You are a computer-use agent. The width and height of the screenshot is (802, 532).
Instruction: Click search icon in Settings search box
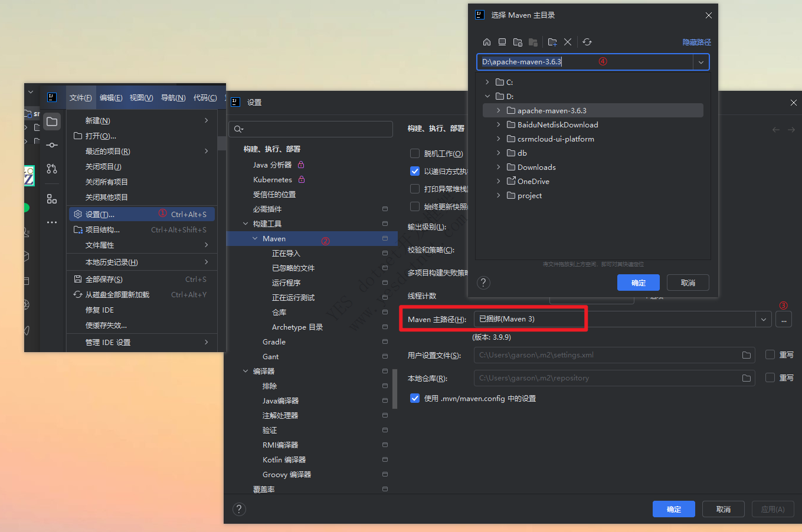point(238,129)
